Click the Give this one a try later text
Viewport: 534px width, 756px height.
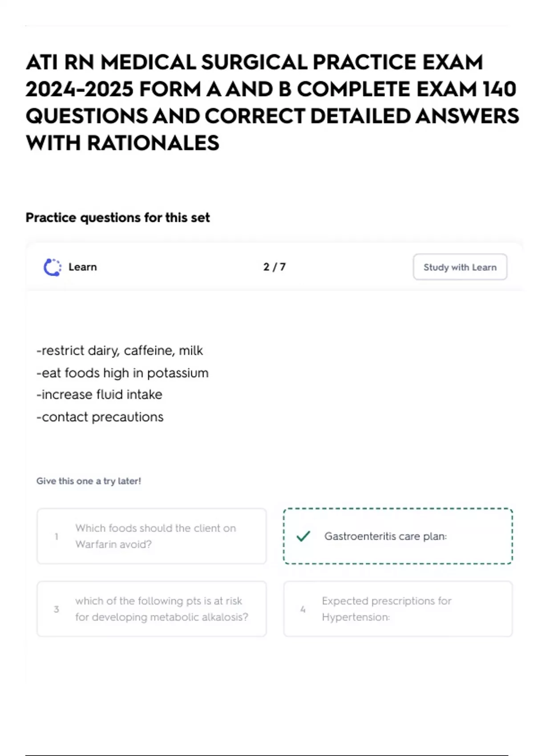pos(89,481)
